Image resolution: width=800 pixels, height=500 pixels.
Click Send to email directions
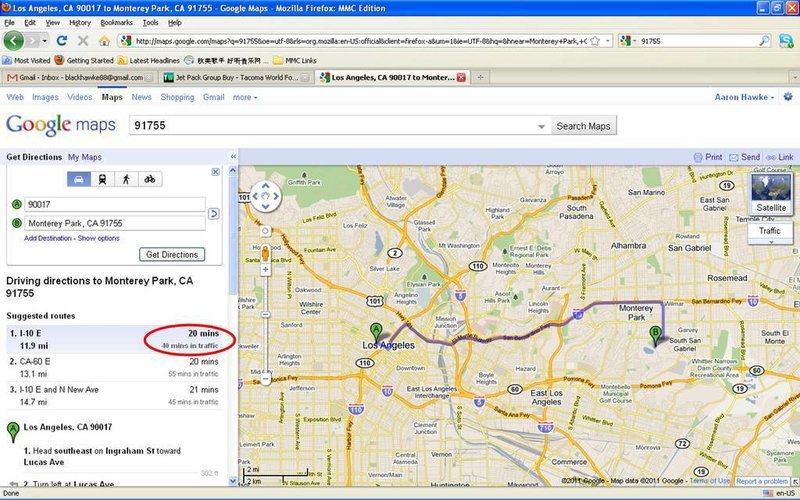(x=744, y=157)
